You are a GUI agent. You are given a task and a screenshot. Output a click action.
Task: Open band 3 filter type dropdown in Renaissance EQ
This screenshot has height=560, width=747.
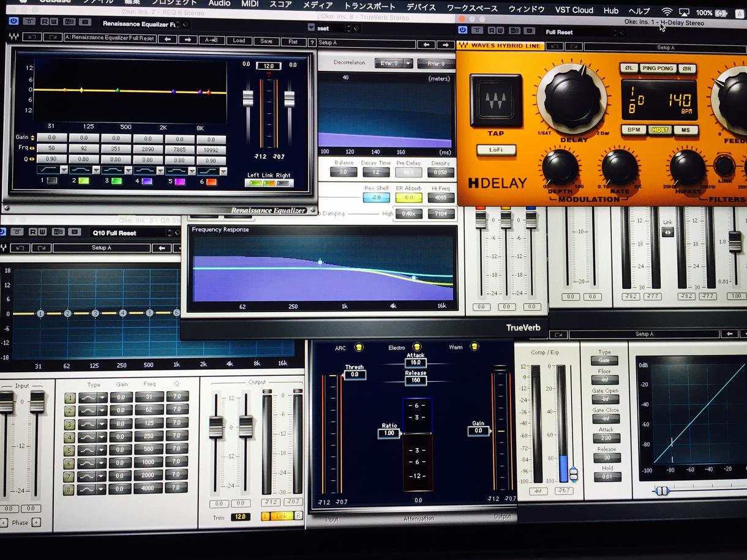127,171
